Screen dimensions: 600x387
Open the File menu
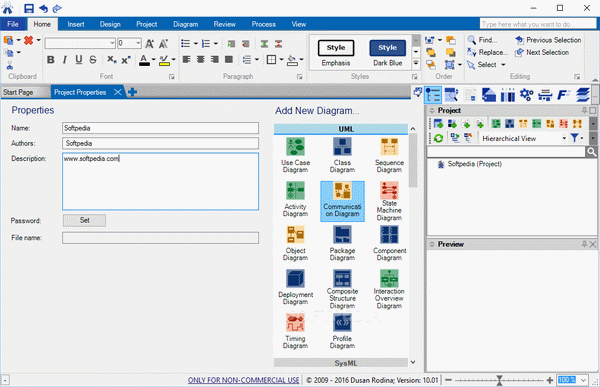click(x=13, y=24)
